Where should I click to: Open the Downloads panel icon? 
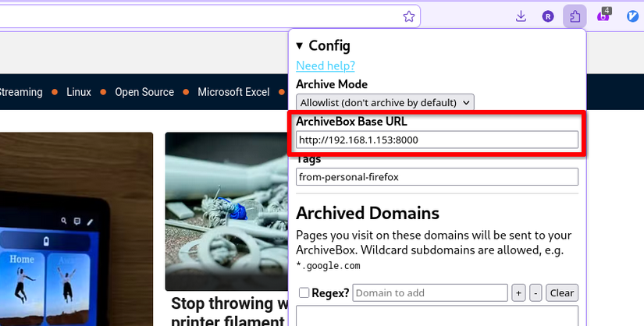click(521, 16)
